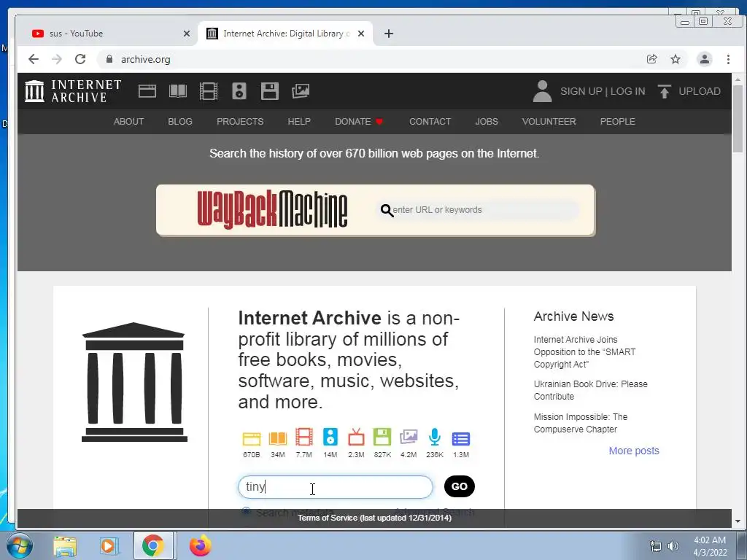The image size is (747, 560).
Task: Click the Wayback Machine search magnifier icon
Action: point(387,210)
